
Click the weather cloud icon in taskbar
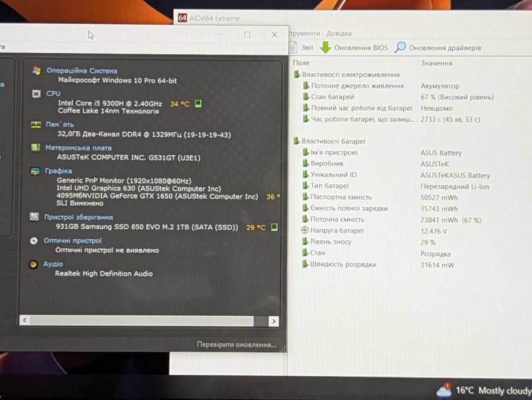[444, 390]
